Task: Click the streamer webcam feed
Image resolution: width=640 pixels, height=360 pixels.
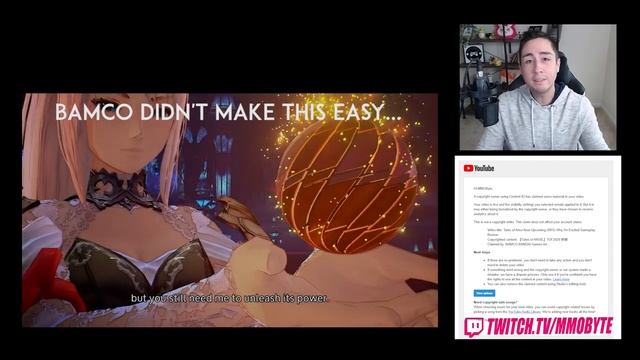Action: pos(538,87)
